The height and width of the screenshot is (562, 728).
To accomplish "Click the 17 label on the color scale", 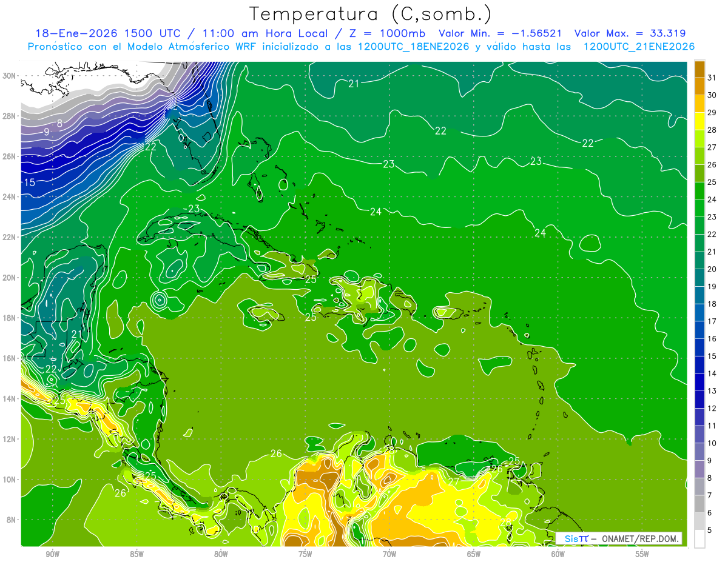I will pos(712,321).
